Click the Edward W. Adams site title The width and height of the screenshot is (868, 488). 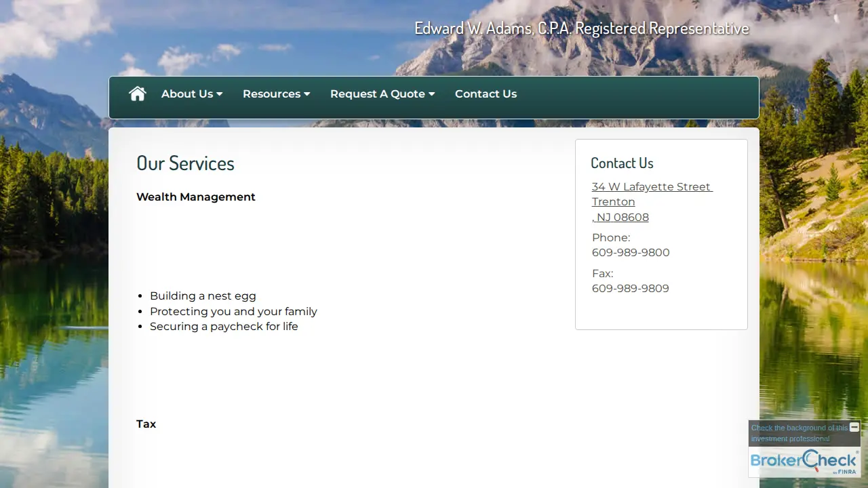[582, 28]
